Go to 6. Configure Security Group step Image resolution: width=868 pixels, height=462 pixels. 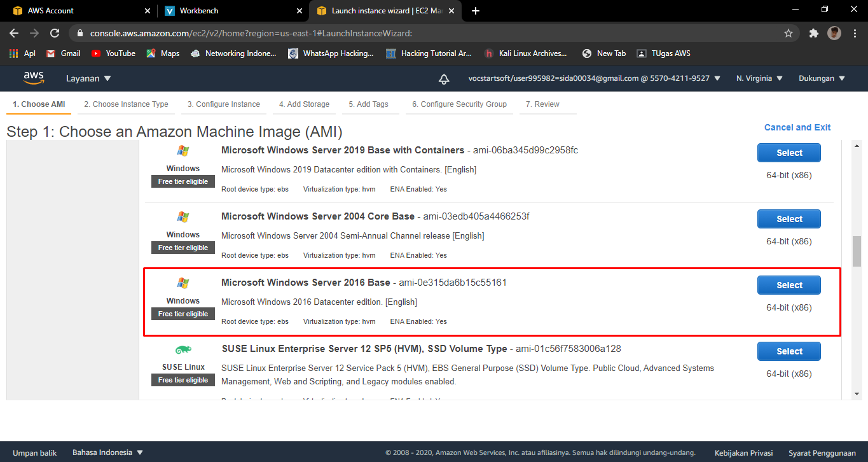[459, 104]
